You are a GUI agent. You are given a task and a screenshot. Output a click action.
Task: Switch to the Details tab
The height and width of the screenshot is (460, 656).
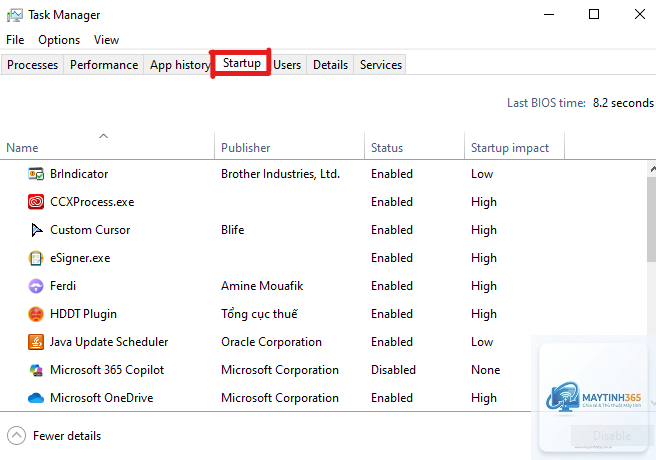331,65
